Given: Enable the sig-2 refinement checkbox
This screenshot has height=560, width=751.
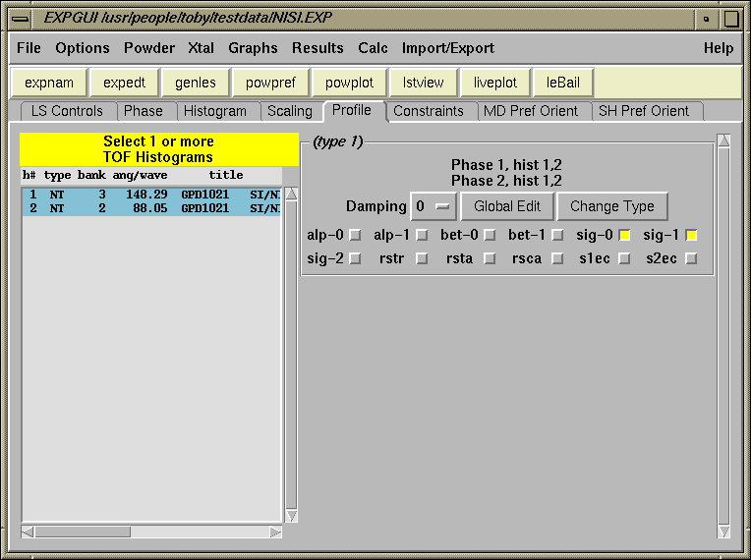Looking at the screenshot, I should tap(355, 258).
